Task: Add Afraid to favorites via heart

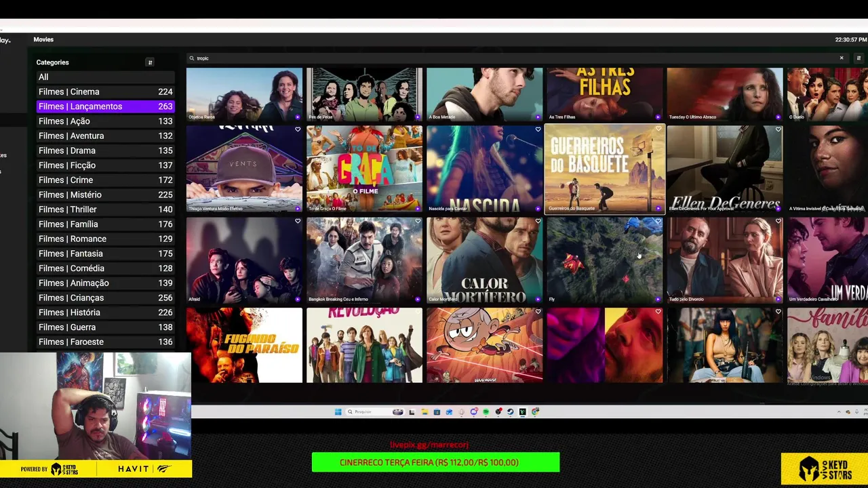Action: pos(297,221)
